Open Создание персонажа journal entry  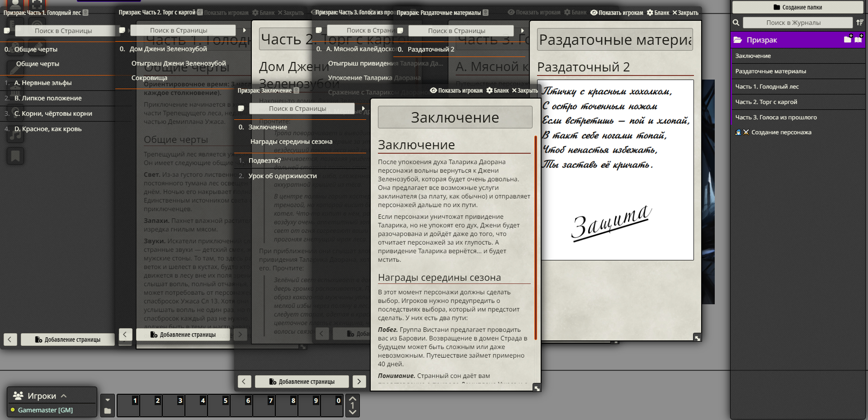coord(798,132)
